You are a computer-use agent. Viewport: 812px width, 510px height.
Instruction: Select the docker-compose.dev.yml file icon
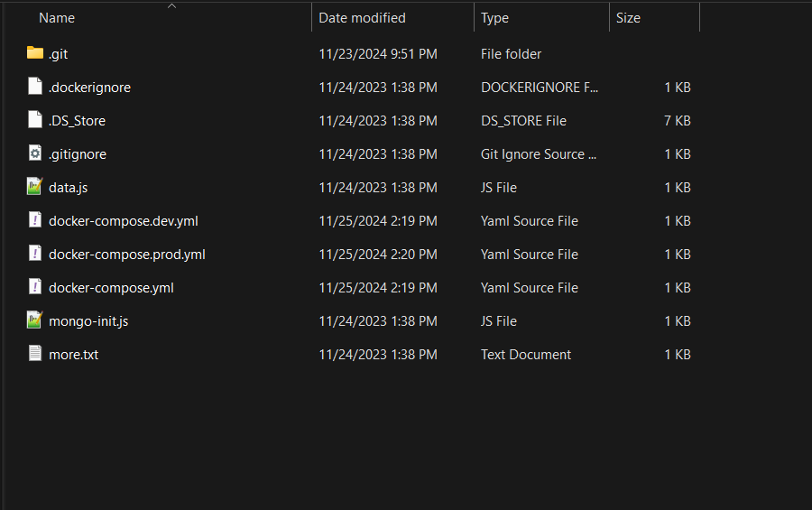pyautogui.click(x=35, y=220)
